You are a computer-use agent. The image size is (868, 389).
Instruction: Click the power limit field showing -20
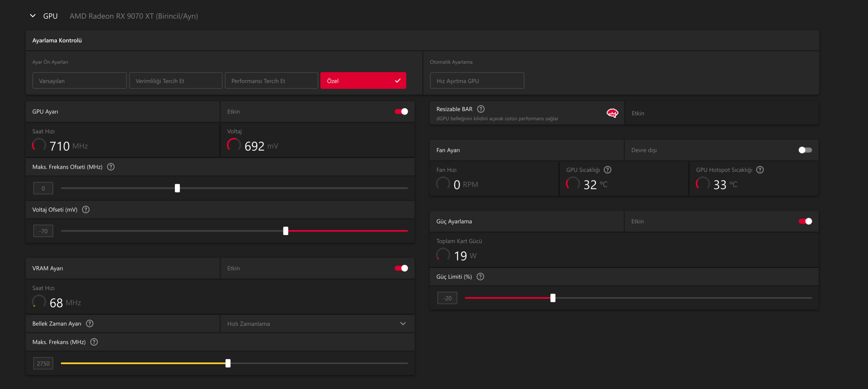tap(448, 298)
